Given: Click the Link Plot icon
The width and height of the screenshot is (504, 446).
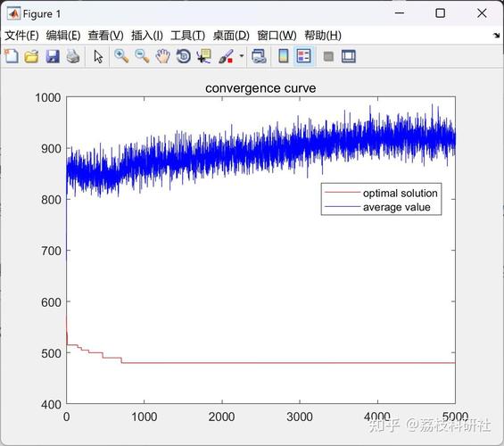Looking at the screenshot, I should click(259, 56).
